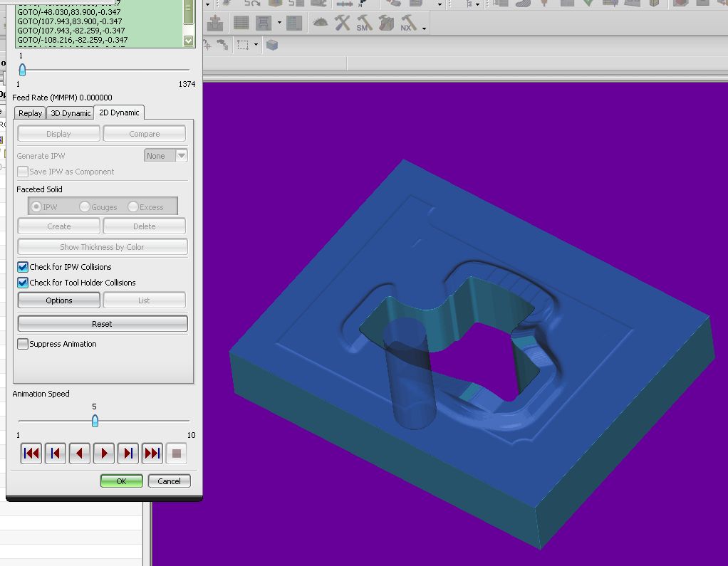Screen dimensions: 728x566
Task: Select line GOTO/-108.216,-82.259,-0.347
Action: [73, 40]
